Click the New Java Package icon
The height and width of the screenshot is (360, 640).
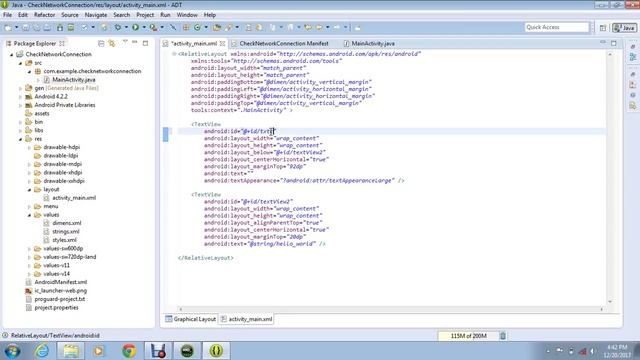[186, 27]
